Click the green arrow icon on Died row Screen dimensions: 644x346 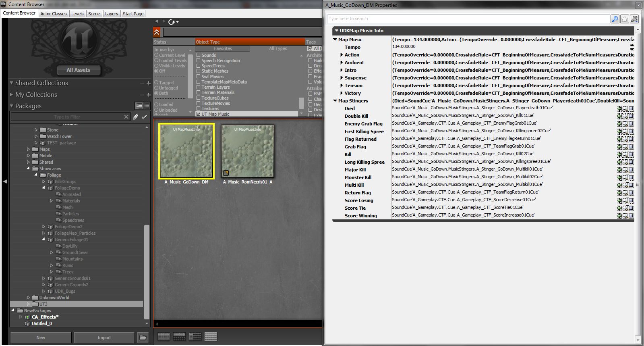click(619, 108)
